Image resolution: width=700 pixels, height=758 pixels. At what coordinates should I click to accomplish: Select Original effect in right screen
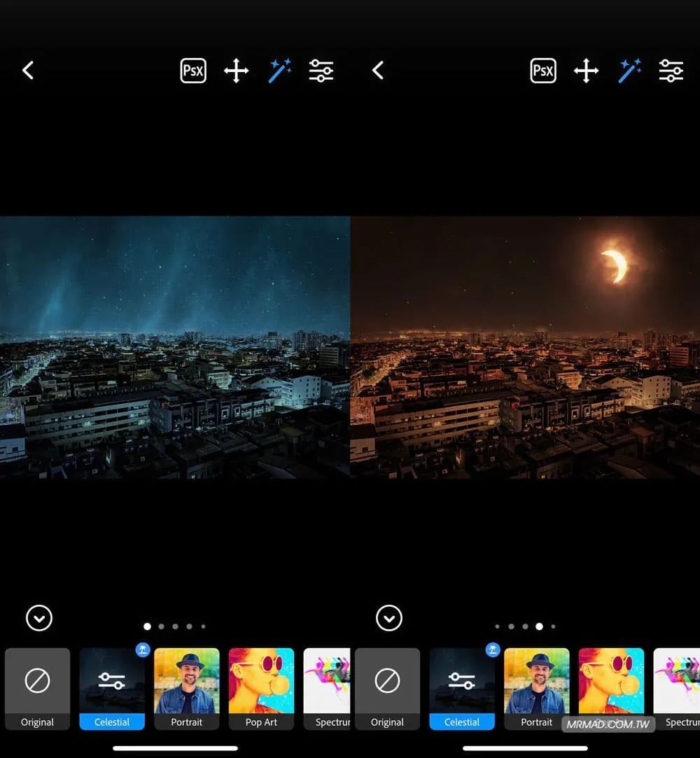[387, 689]
